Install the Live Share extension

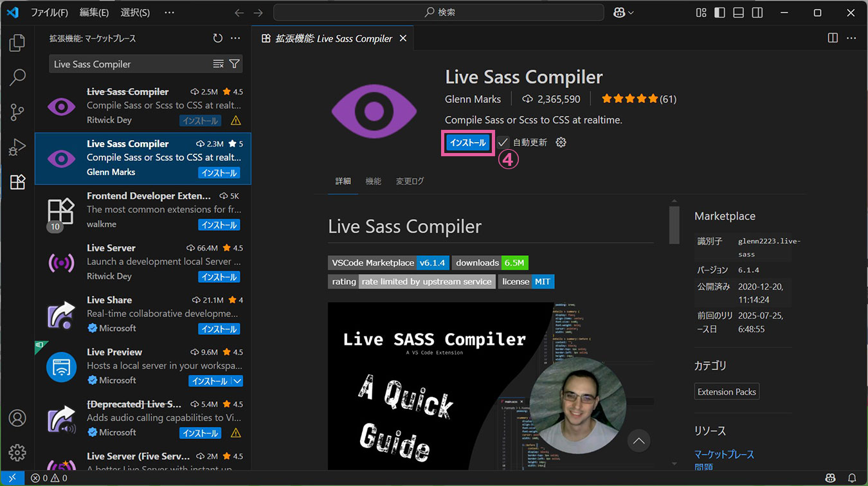(x=219, y=329)
